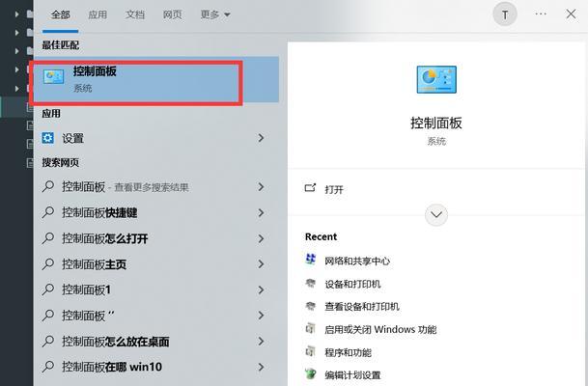Click the 打开 launch icon
This screenshot has height=386, width=588.
(310, 187)
